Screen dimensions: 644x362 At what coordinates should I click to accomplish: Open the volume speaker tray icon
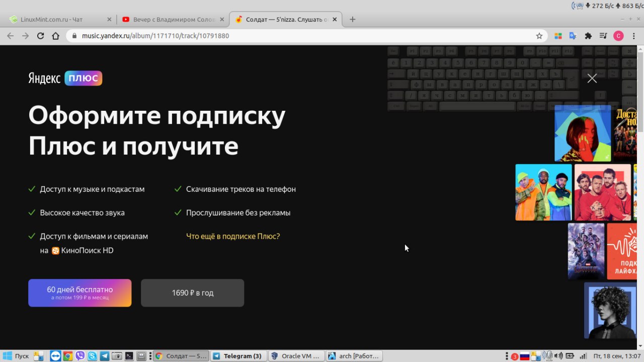(559, 356)
